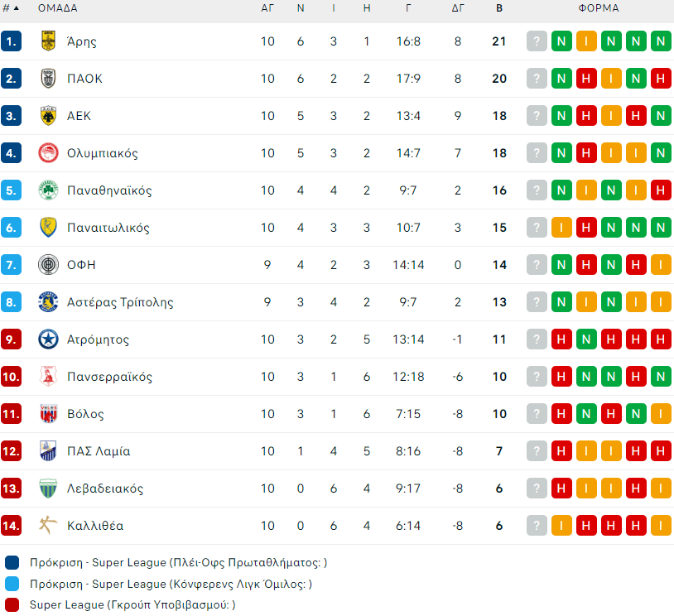Image resolution: width=674 pixels, height=616 pixels.
Task: Click the Παναθηναϊκός team crest icon
Action: [48, 190]
